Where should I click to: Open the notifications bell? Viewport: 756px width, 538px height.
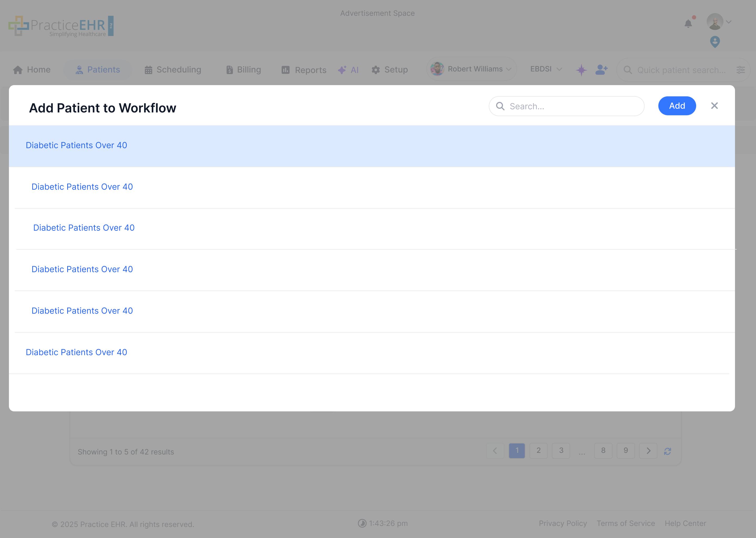click(x=688, y=23)
